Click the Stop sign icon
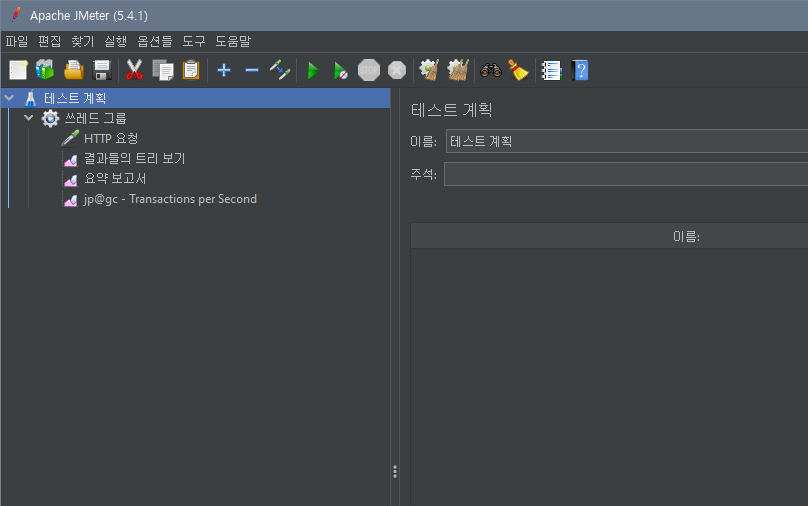The image size is (808, 506). 368,70
